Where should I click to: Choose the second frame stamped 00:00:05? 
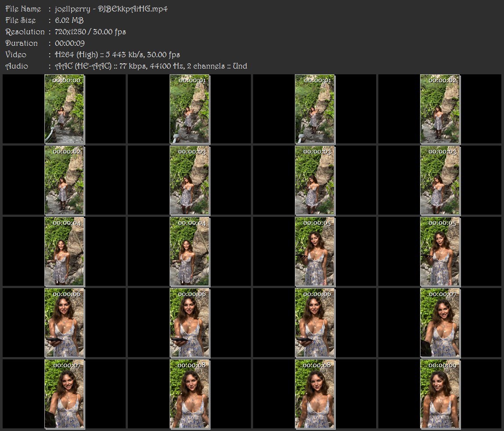(440, 251)
